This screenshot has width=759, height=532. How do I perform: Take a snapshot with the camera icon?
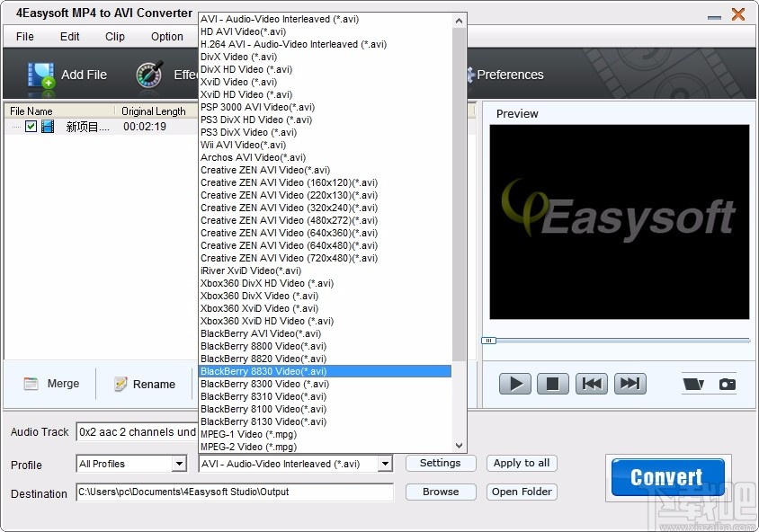point(728,383)
